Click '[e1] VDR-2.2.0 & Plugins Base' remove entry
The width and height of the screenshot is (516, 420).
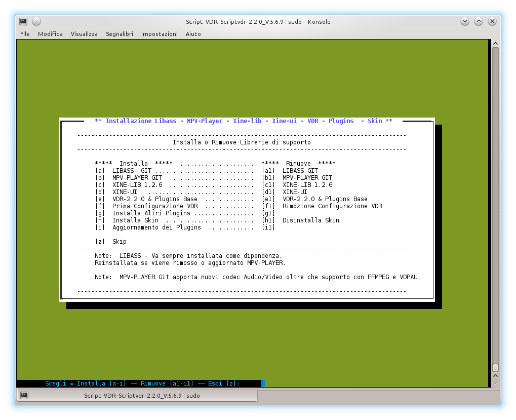(314, 199)
